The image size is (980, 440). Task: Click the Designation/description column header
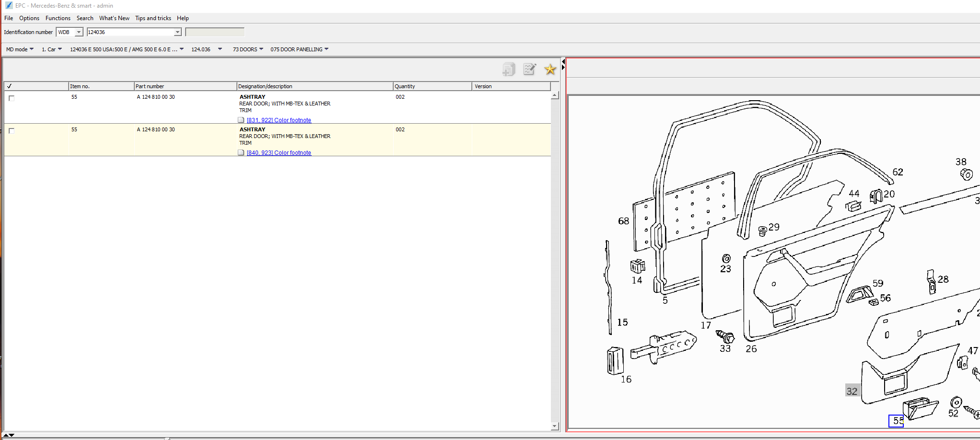tap(315, 86)
